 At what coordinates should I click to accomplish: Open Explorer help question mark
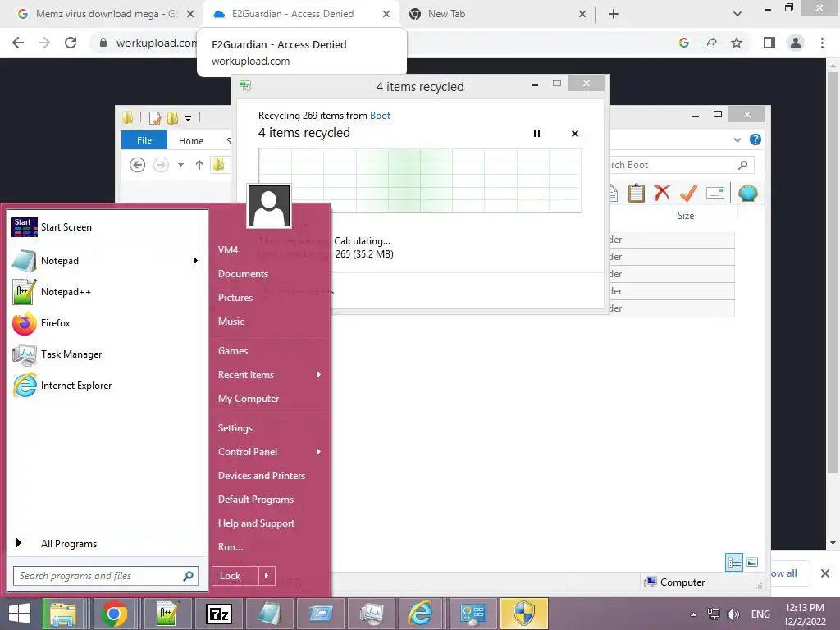click(756, 139)
